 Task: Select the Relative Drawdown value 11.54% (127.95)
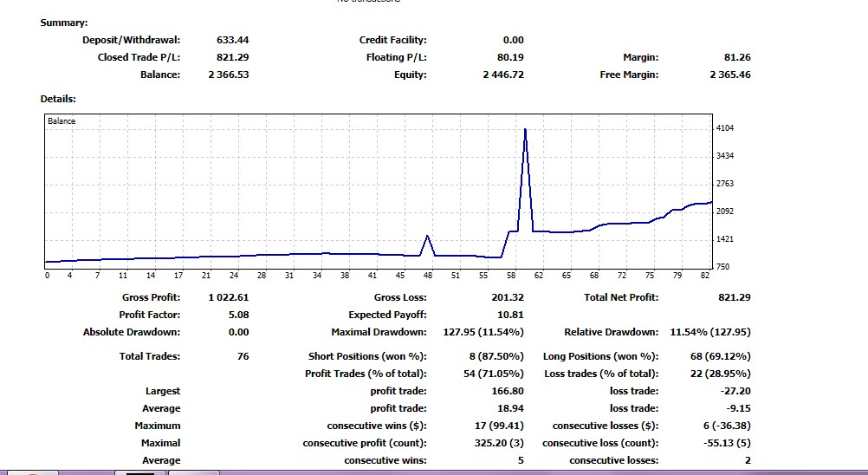[x=710, y=332]
